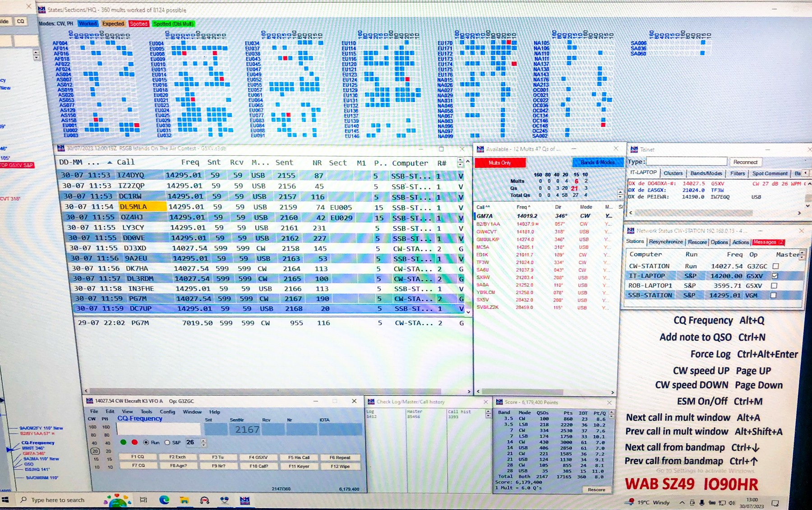The image size is (812, 510).
Task: Sort log by the Call column
Action: click(x=125, y=162)
